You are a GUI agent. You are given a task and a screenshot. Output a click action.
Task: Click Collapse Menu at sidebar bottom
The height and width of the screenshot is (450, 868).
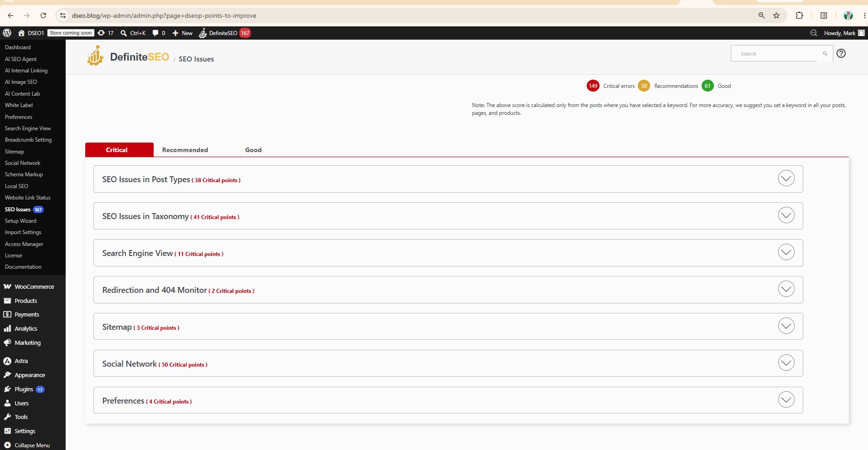tap(33, 445)
